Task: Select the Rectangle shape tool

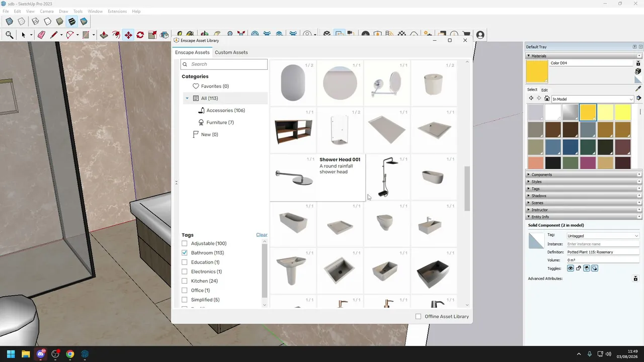Action: (x=86, y=35)
